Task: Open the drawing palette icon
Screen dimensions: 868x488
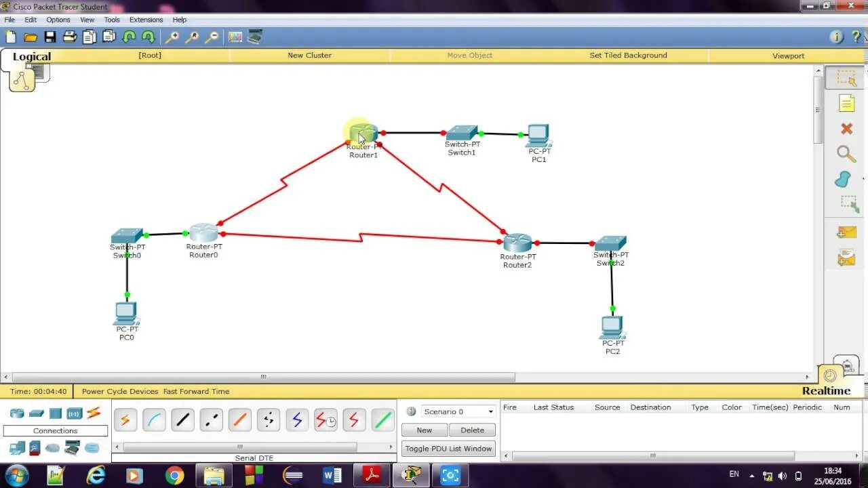Action: pyautogui.click(x=235, y=37)
